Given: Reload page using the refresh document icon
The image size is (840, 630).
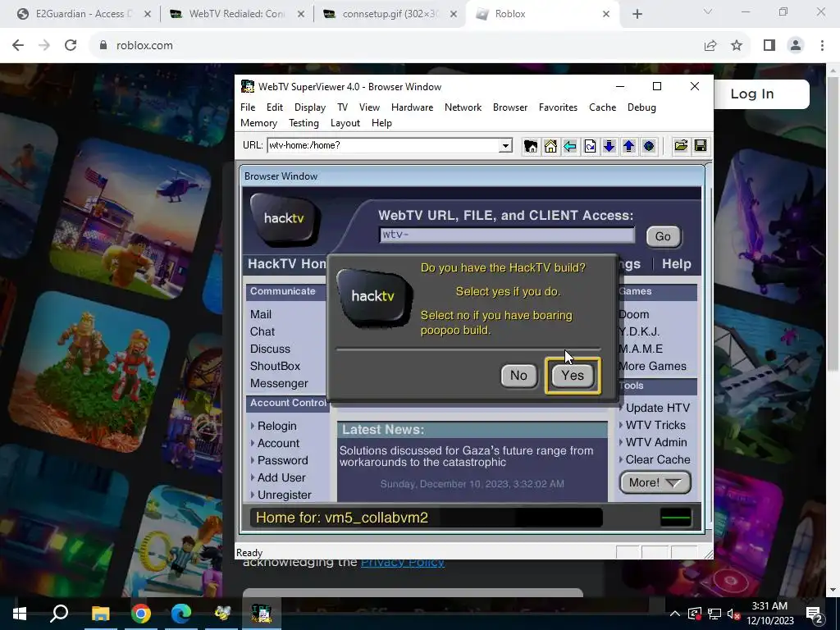Looking at the screenshot, I should click(590, 146).
